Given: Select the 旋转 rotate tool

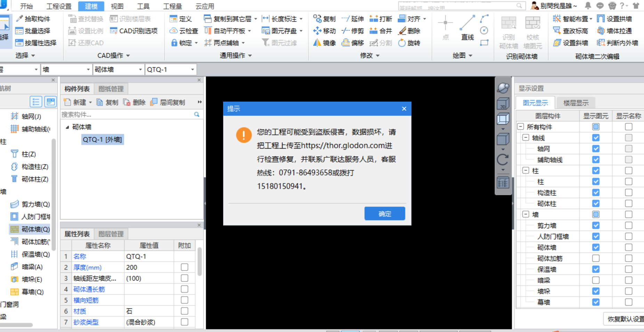Looking at the screenshot, I should (409, 43).
